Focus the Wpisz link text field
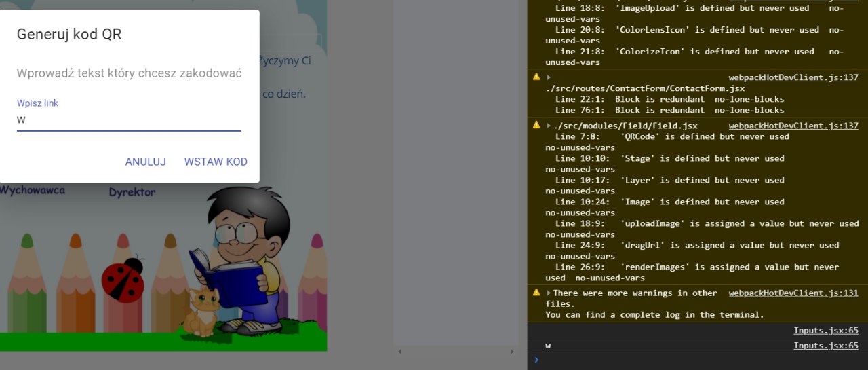Viewport: 868px width, 370px height. pos(129,120)
